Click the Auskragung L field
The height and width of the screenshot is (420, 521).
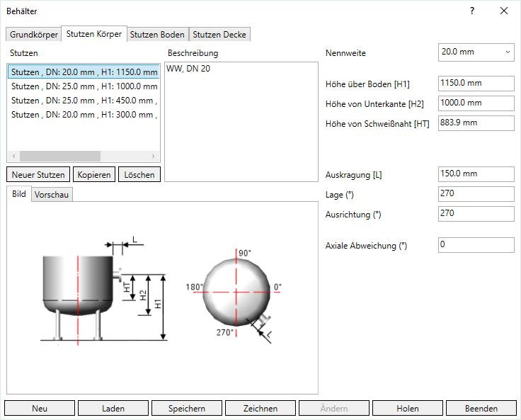[x=476, y=174]
